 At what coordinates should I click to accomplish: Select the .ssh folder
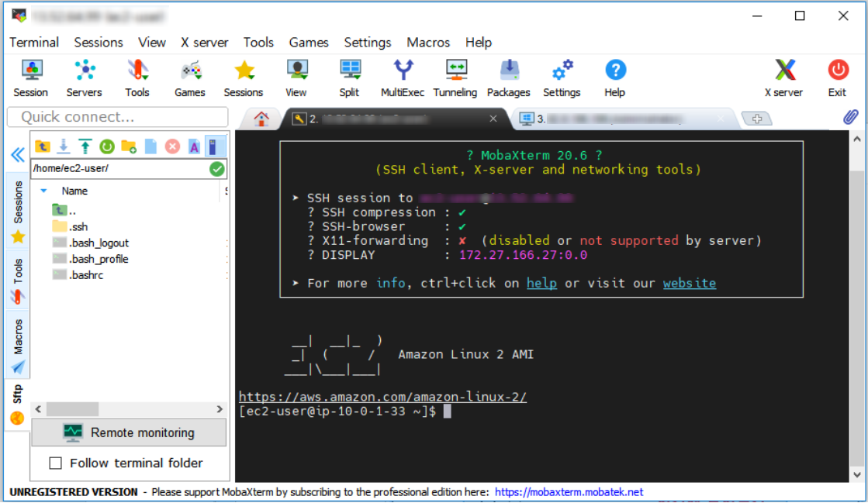(x=71, y=227)
